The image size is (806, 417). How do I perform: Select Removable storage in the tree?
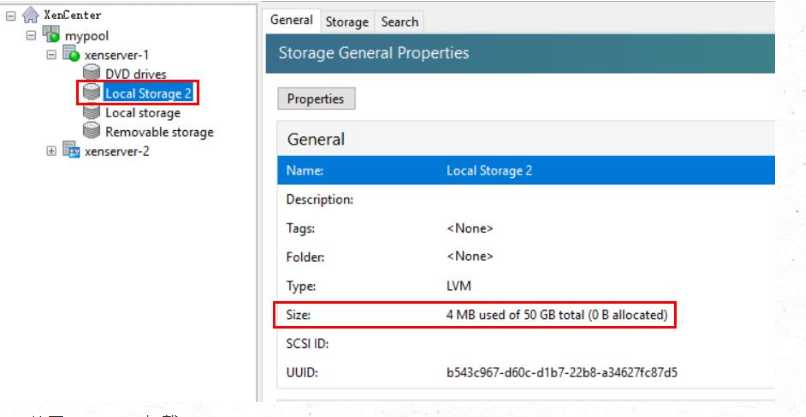pos(159,132)
